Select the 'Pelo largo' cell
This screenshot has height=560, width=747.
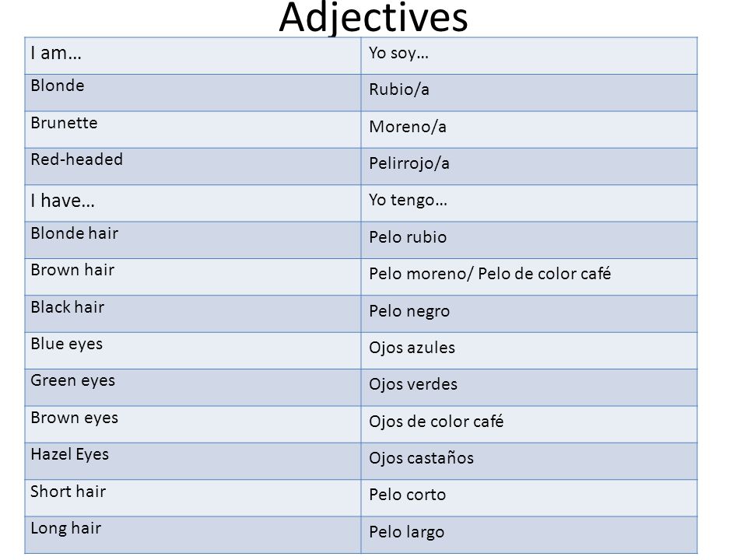click(529, 535)
